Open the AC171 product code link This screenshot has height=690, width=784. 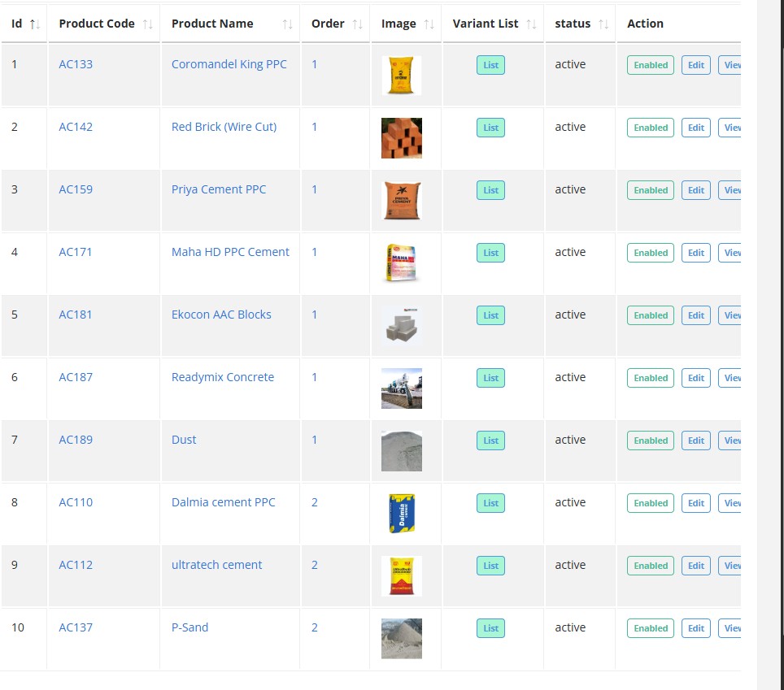pos(76,252)
